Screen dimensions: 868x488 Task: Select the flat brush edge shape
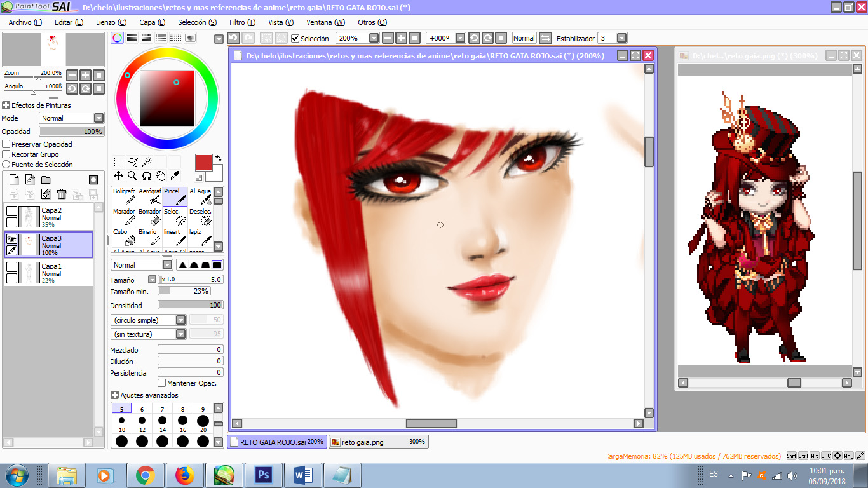click(x=217, y=265)
